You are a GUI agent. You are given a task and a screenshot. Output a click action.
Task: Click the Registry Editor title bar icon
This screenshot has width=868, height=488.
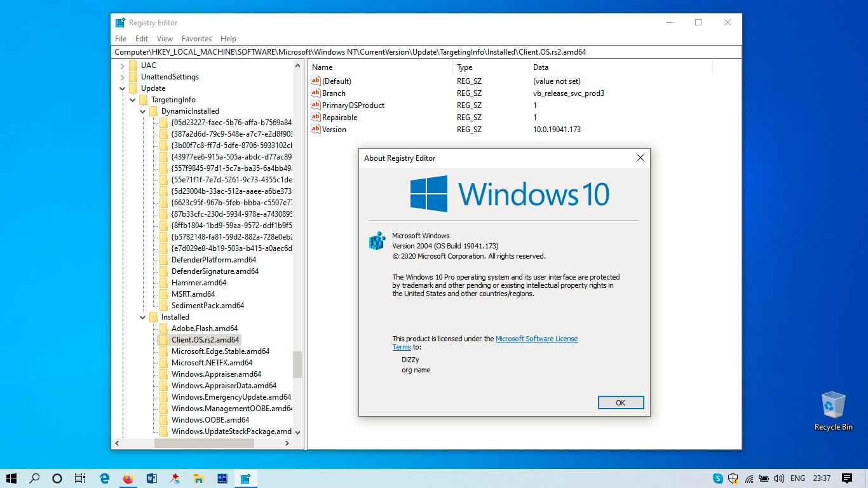tap(120, 22)
